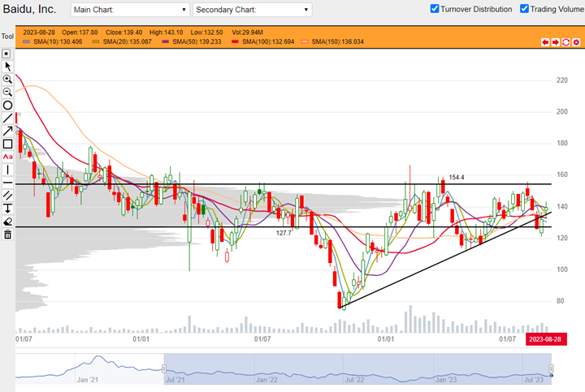585x392 pixels.
Task: Select the horizontal line tool
Action: point(7,183)
